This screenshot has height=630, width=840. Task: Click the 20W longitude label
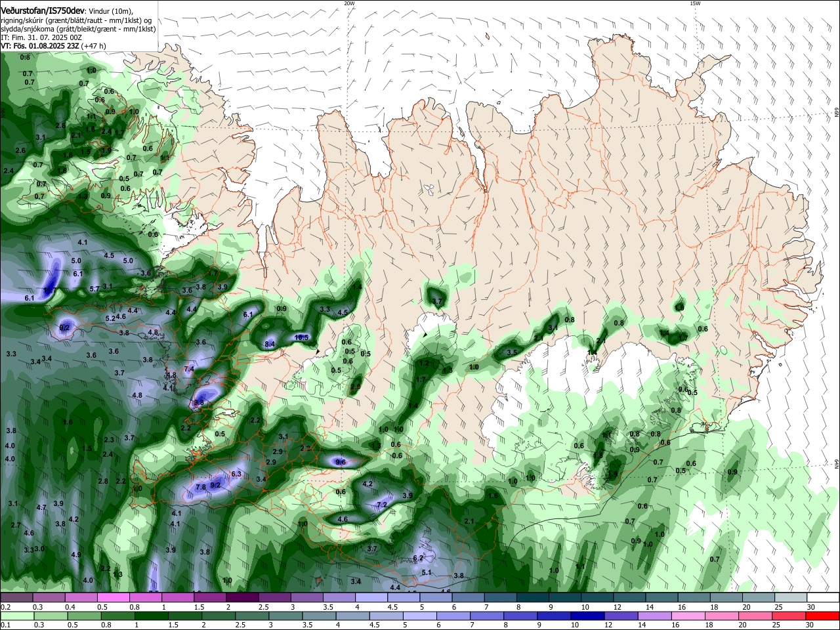coord(349,3)
